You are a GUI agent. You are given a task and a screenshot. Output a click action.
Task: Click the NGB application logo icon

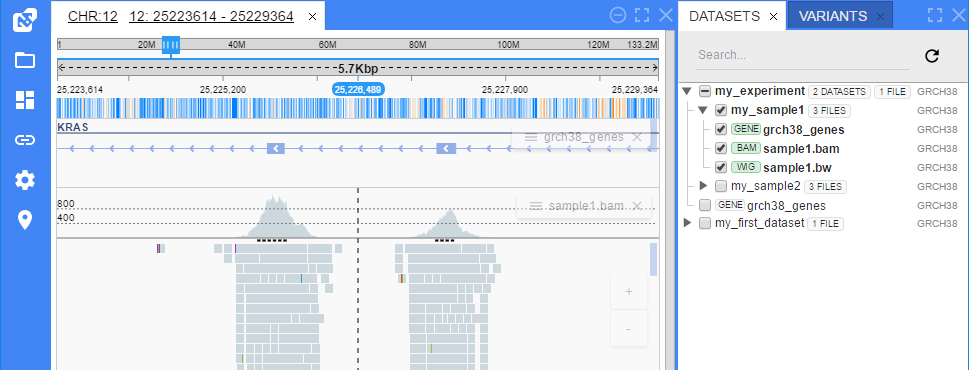(x=25, y=20)
